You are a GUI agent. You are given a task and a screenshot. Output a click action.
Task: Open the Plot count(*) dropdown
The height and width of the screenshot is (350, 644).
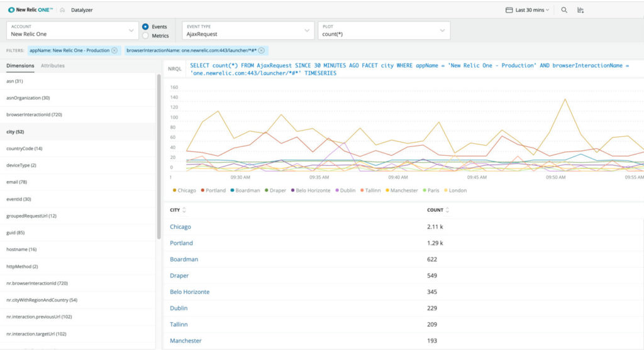click(384, 30)
